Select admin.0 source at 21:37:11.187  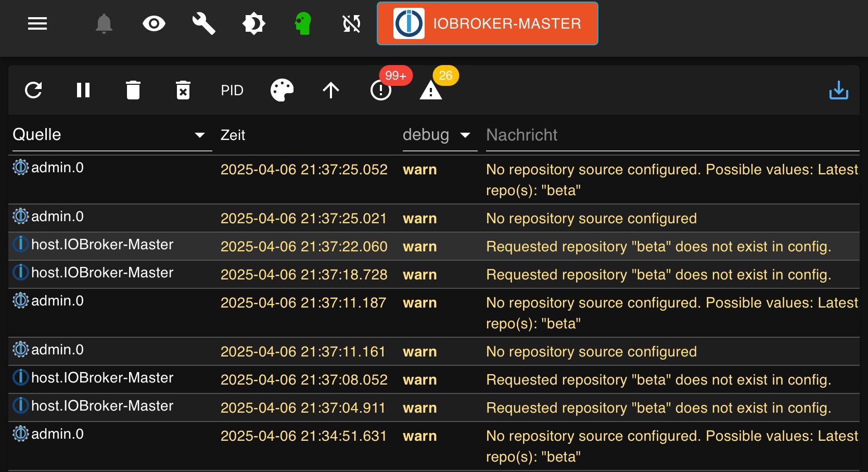coord(57,301)
